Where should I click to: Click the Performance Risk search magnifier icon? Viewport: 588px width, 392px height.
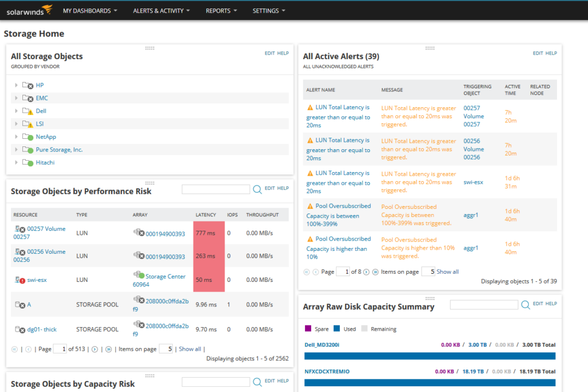[257, 189]
